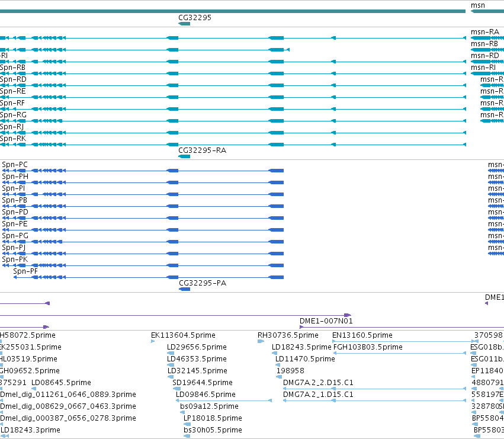The width and height of the screenshot is (504, 439).
Task: Select EST label LD08645.5prime
Action: (x=62, y=383)
